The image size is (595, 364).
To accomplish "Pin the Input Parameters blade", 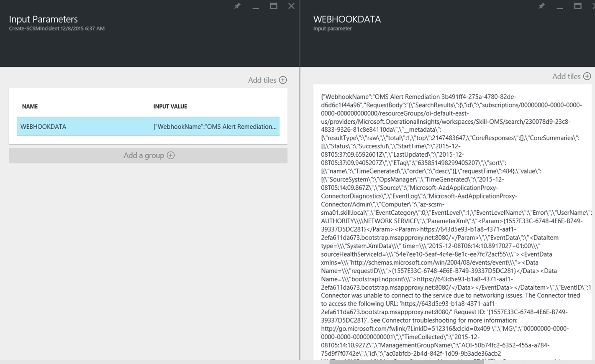I will (x=237, y=6).
